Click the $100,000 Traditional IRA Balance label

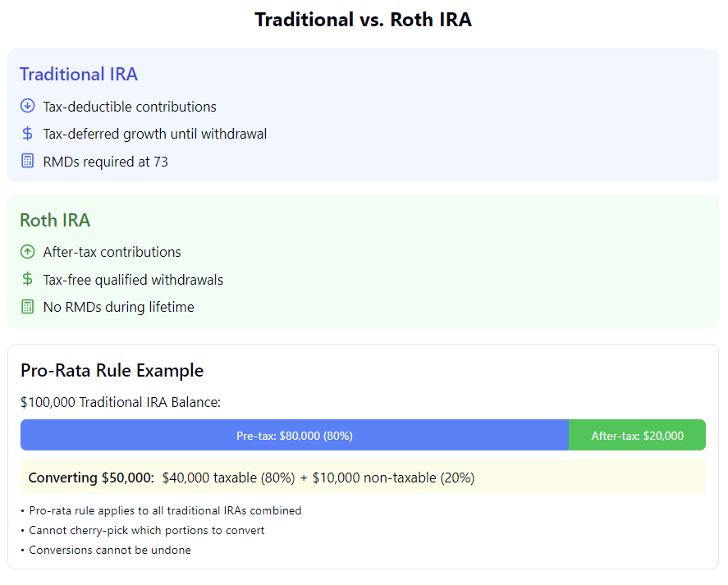[x=121, y=403]
